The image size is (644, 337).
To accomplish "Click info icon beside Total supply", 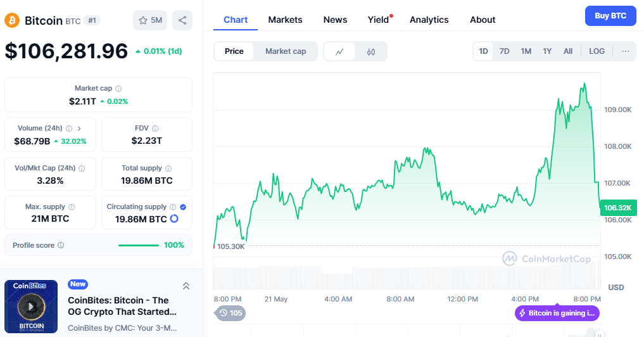I will coord(168,168).
